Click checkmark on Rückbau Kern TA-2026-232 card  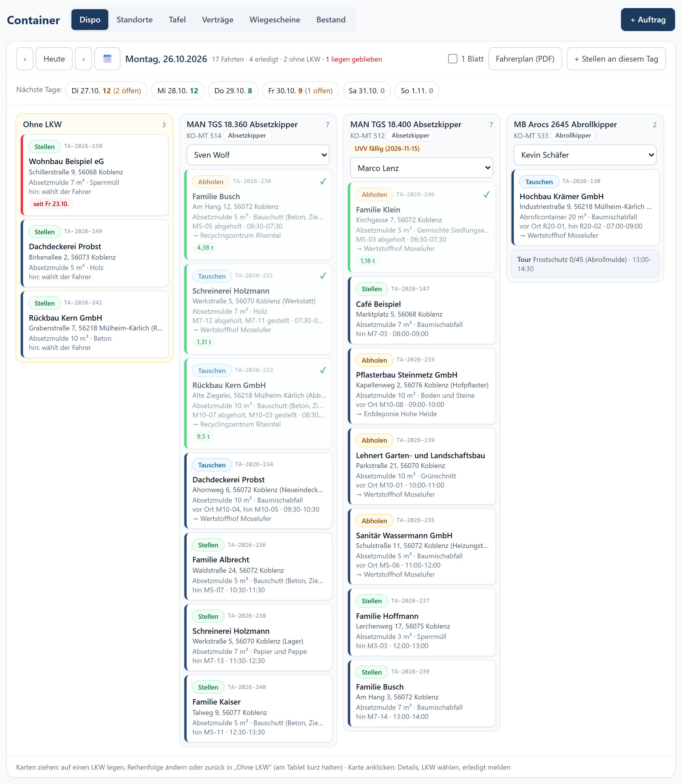(x=323, y=370)
